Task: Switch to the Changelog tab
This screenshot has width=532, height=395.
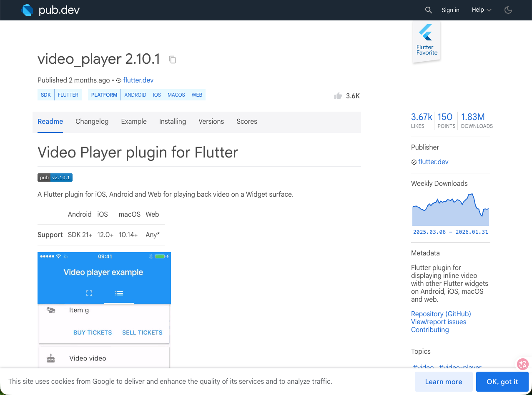Action: tap(92, 122)
